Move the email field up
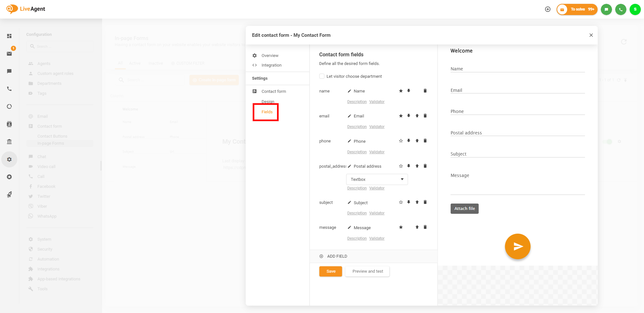This screenshot has height=313, width=644. click(417, 116)
